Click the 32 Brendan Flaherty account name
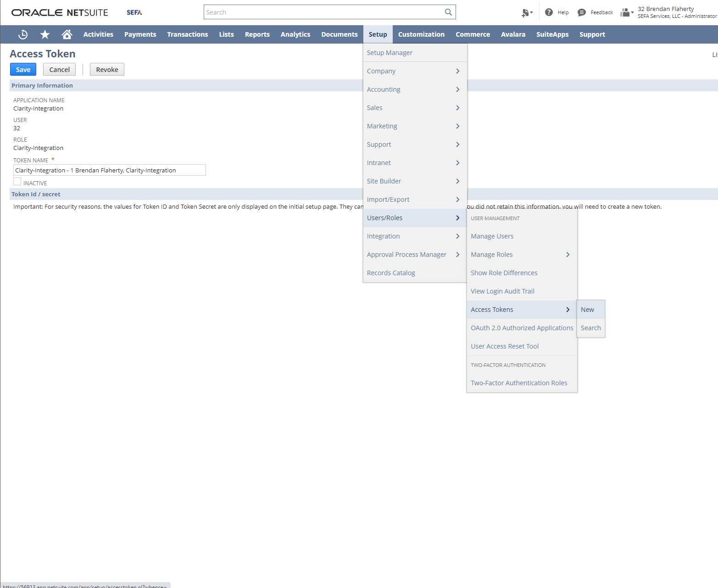 pyautogui.click(x=666, y=9)
